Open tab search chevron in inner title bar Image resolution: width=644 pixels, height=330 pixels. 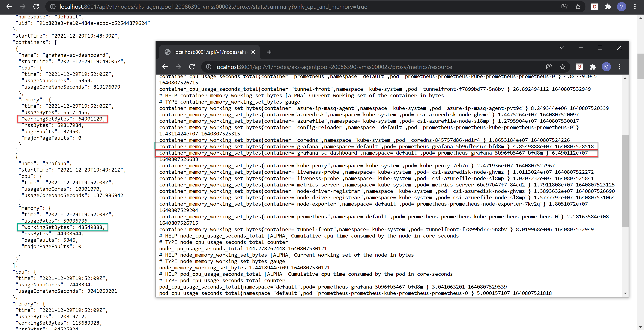click(x=561, y=48)
